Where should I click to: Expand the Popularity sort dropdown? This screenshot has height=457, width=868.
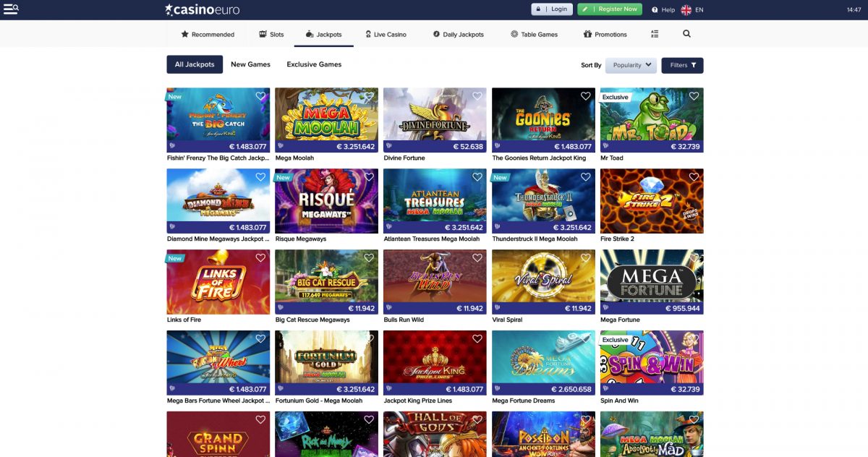[631, 65]
